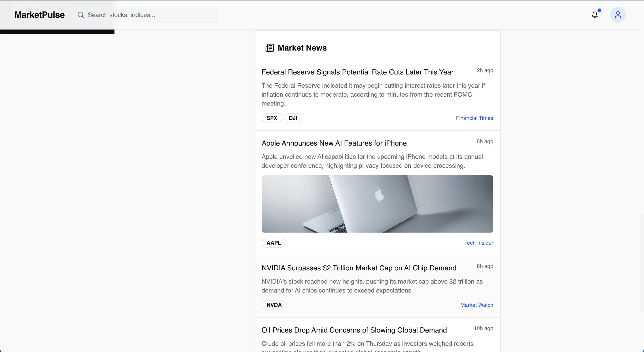Open the Market Watch source link

[x=477, y=305]
